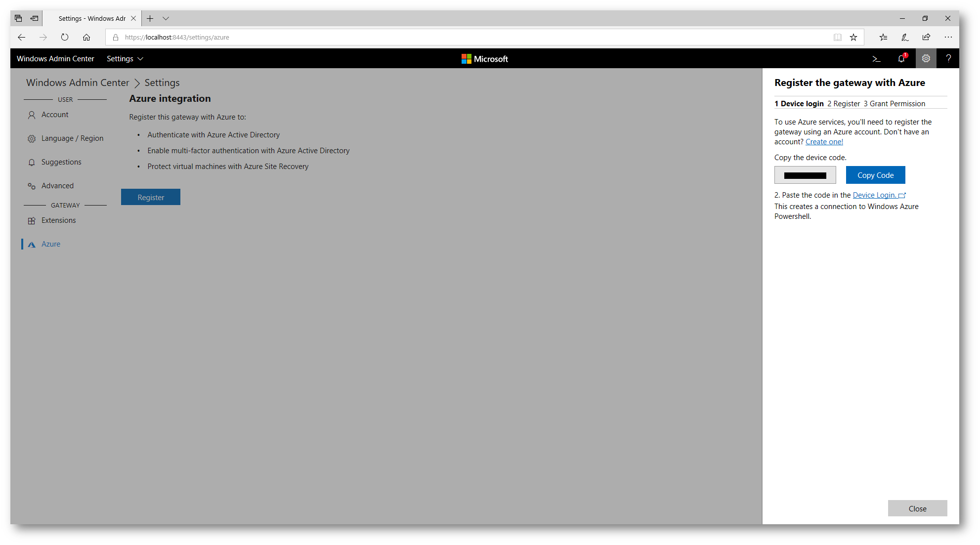The height and width of the screenshot is (545, 980).
Task: Open the favorites hub icon
Action: (883, 37)
